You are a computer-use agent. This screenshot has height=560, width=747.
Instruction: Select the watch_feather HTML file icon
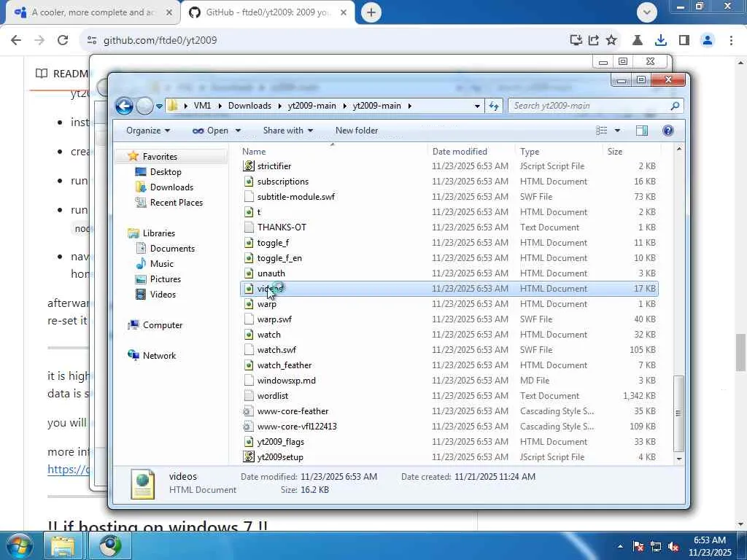pos(248,365)
